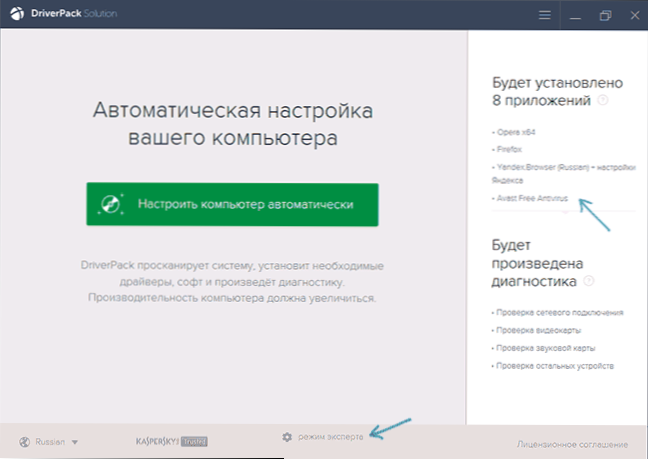This screenshot has width=648, height=459.
Task: Click 'Проверка остальных устройств' diagnostic item
Action: coord(553,366)
